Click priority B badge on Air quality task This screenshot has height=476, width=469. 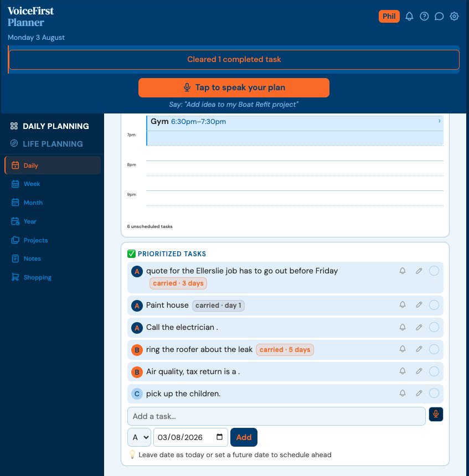point(137,372)
